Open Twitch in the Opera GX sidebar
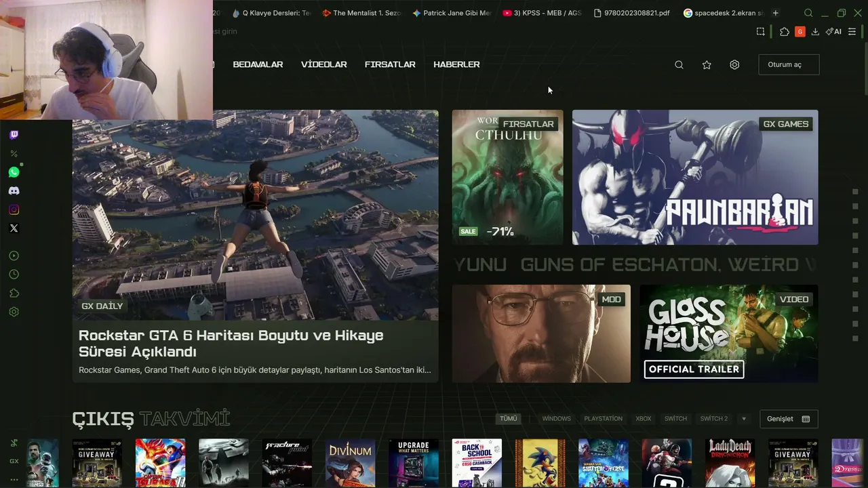 [x=14, y=135]
